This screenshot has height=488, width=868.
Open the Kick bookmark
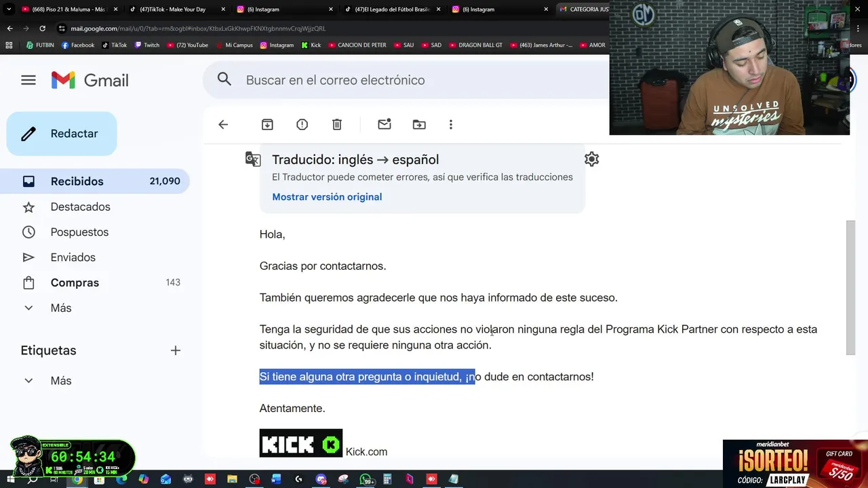click(x=311, y=45)
